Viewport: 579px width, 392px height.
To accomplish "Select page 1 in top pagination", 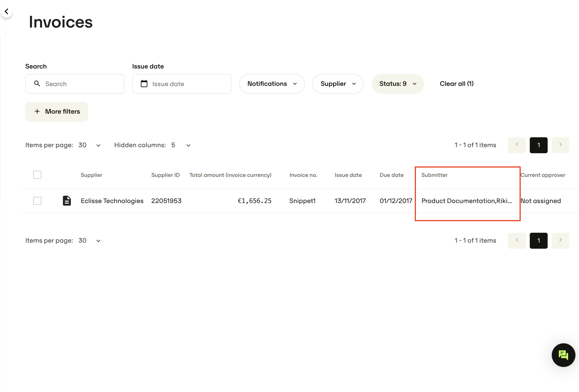I will (x=539, y=145).
